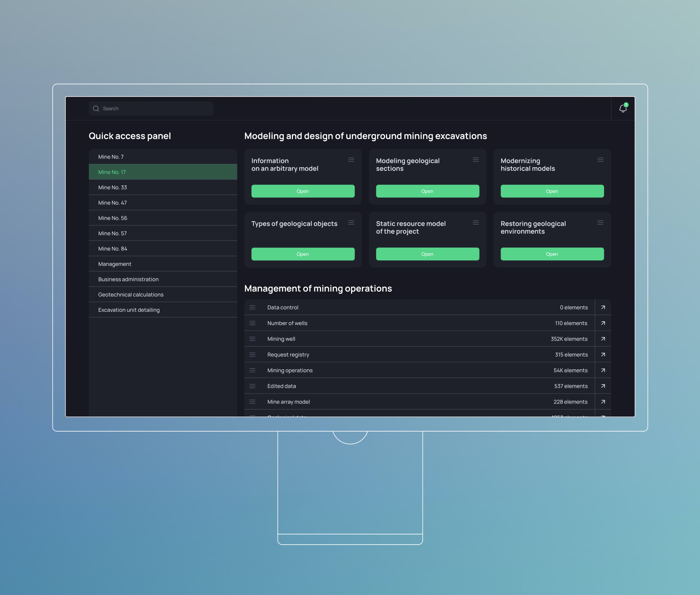Open arrow icon for Request registry row
The width and height of the screenshot is (700, 595).
603,355
